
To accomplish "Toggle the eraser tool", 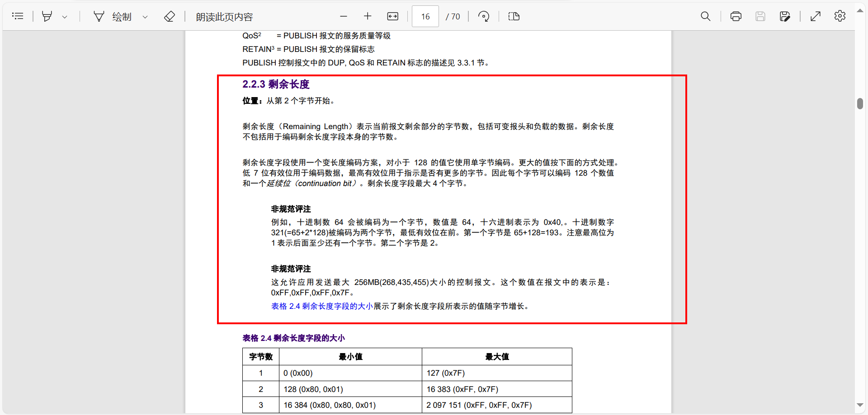I will pos(169,17).
